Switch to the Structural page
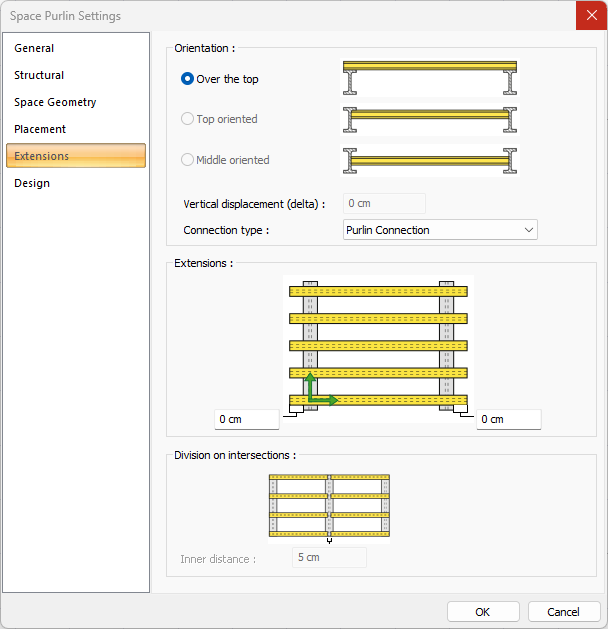Image resolution: width=608 pixels, height=629 pixels. (39, 75)
